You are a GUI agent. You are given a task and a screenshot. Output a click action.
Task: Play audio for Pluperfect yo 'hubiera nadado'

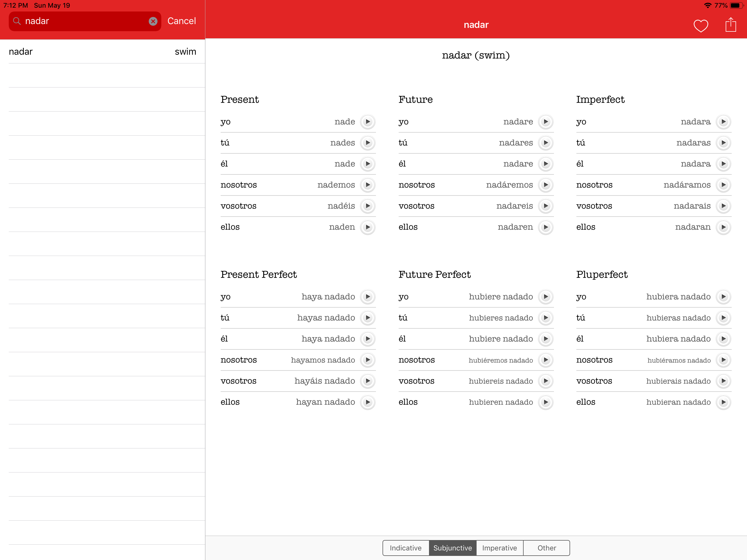[723, 297]
